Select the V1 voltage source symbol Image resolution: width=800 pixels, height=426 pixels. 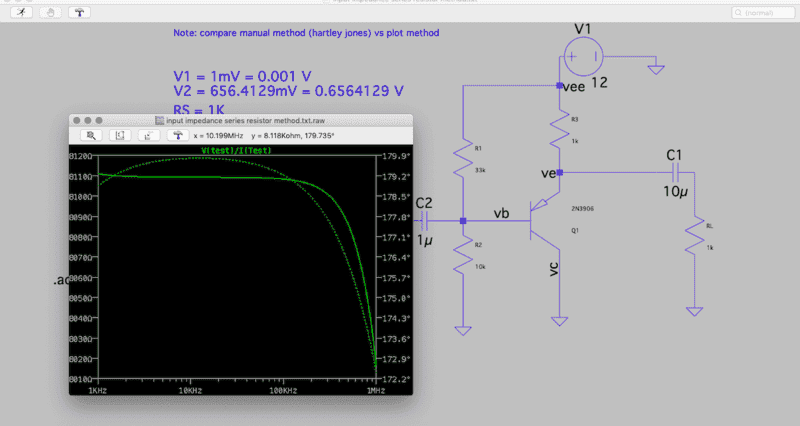(x=584, y=57)
